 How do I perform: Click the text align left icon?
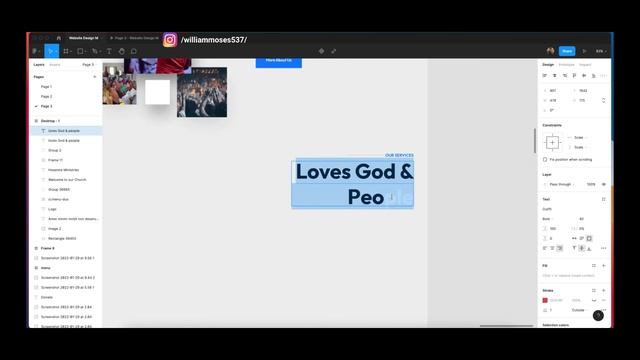545,248
